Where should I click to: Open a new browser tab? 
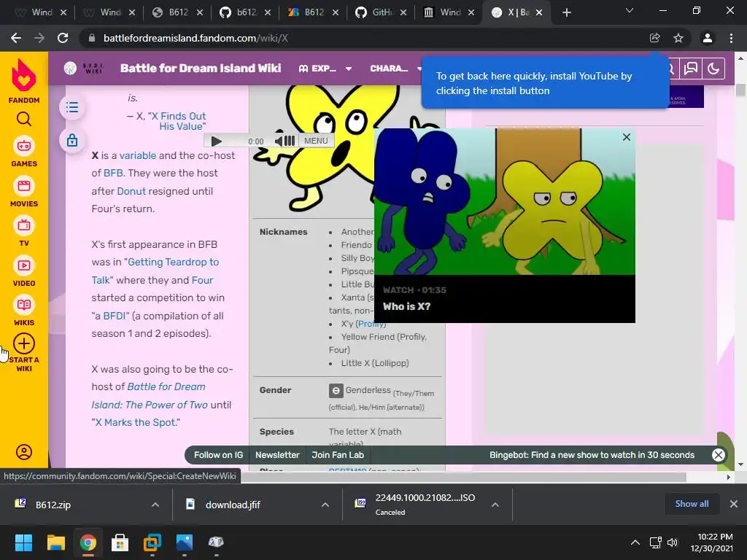(566, 12)
